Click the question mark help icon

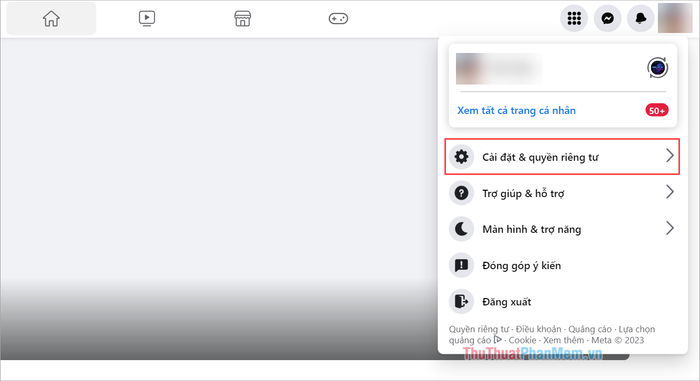click(461, 193)
